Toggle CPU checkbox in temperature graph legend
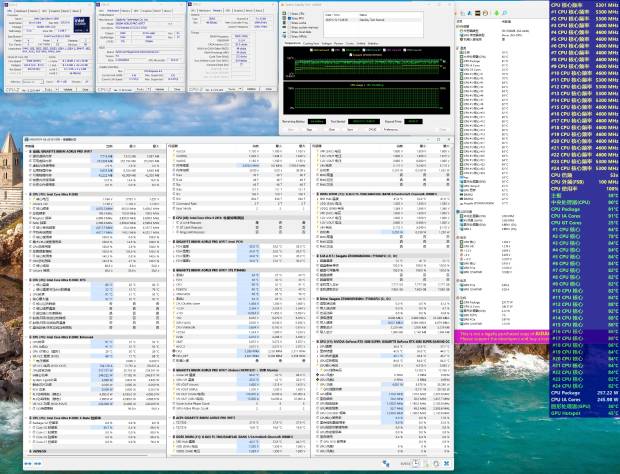 333,50
